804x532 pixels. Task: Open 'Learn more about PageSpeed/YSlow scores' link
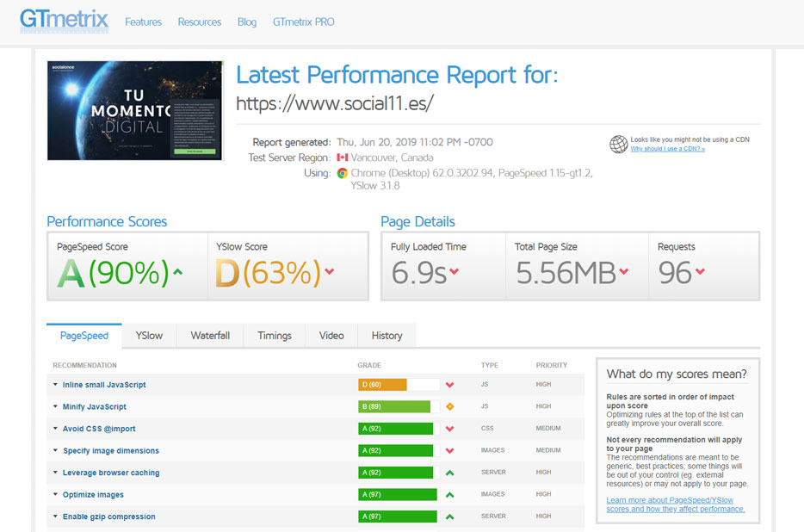675,504
